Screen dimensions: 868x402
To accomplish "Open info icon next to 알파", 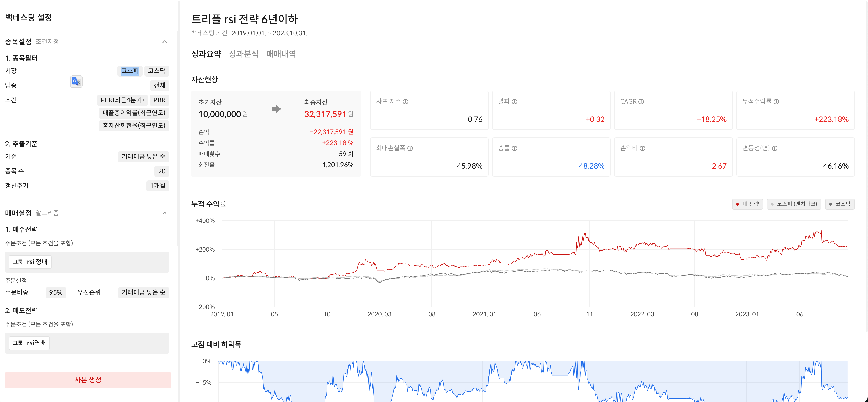I will coord(515,102).
